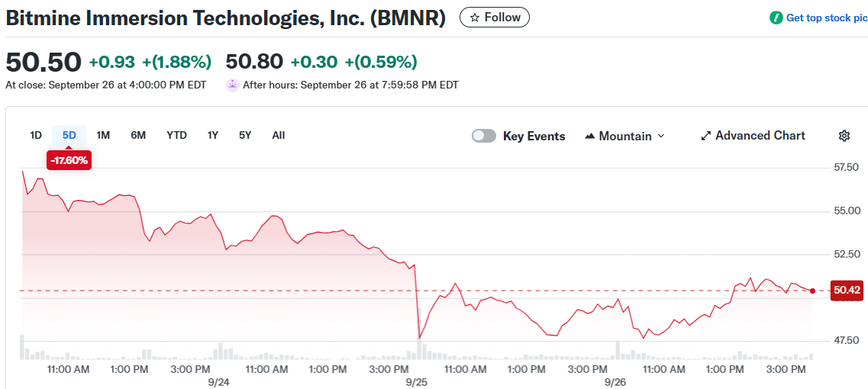Image resolution: width=868 pixels, height=389 pixels.
Task: Click the Follow star button
Action: pos(495,18)
